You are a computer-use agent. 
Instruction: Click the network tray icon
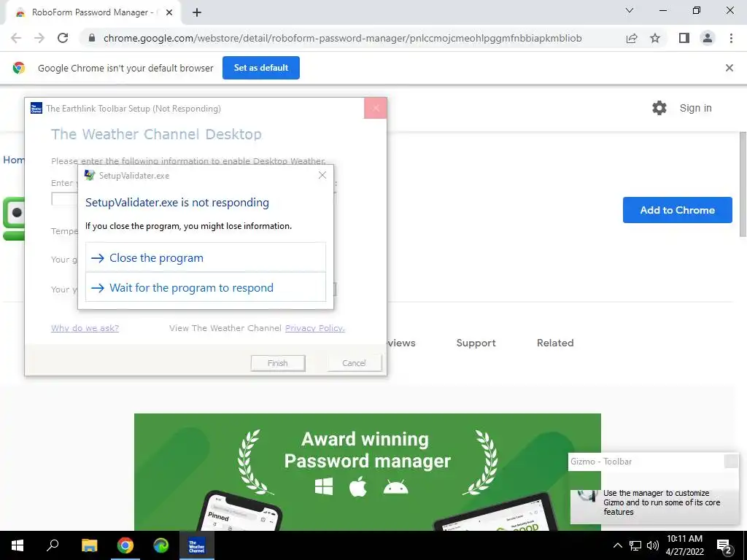[x=635, y=545]
